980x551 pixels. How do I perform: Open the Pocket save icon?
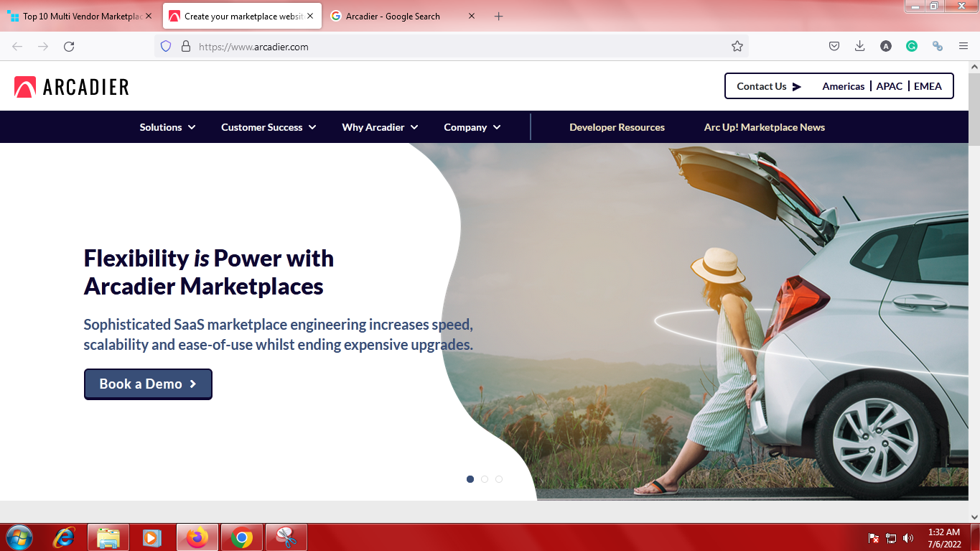coord(834,46)
